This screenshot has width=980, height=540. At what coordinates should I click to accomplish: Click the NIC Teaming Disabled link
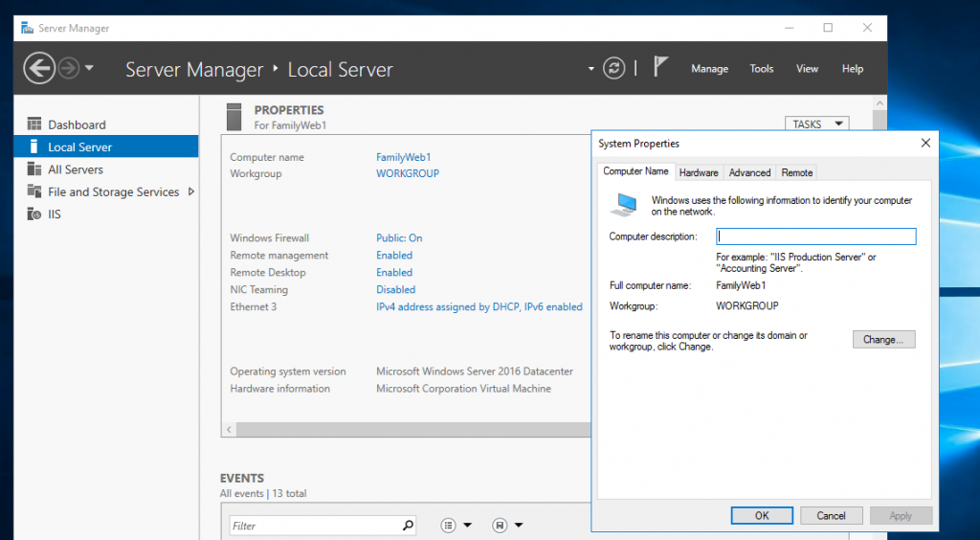coord(395,289)
